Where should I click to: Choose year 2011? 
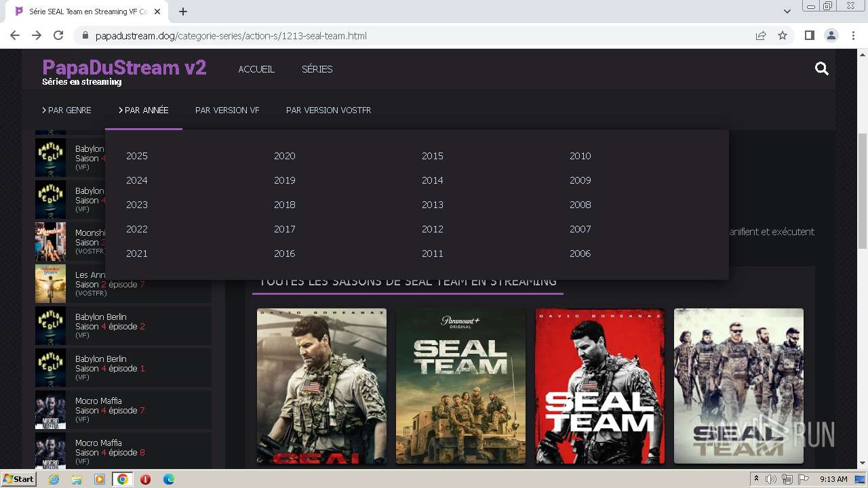click(x=433, y=253)
